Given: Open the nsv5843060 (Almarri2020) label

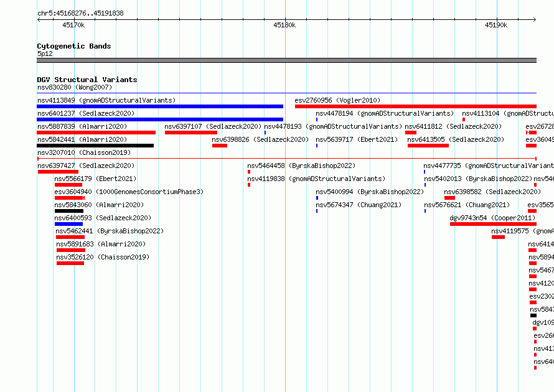Looking at the screenshot, I should click(x=99, y=205).
